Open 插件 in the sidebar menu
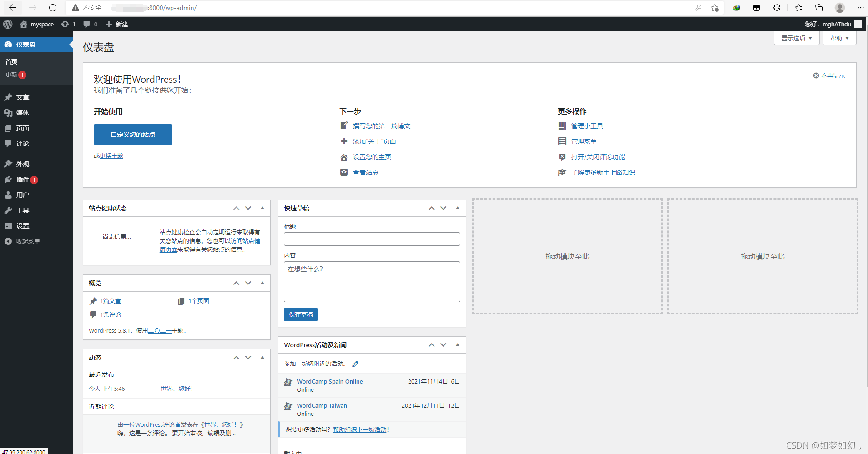The width and height of the screenshot is (868, 454). click(x=36, y=180)
